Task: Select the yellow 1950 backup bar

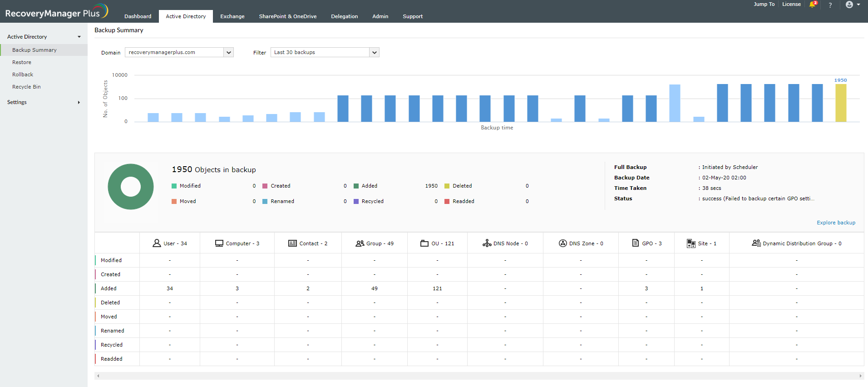Action: (x=841, y=103)
